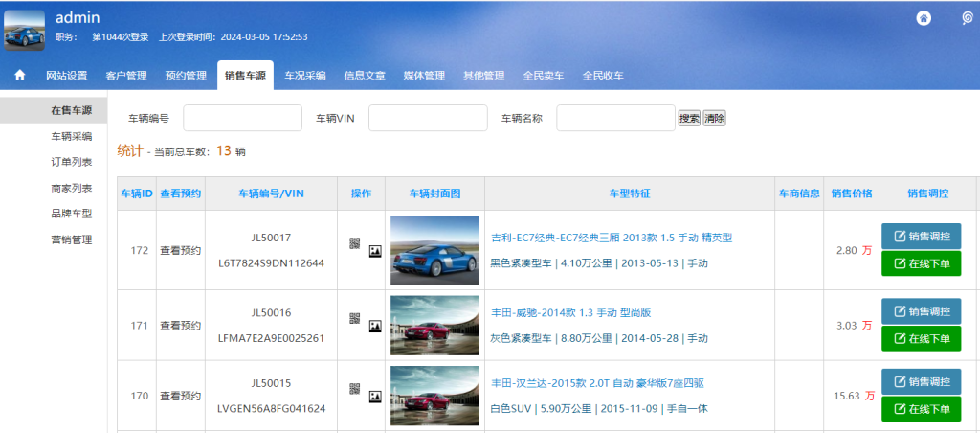This screenshot has width=980, height=433.
Task: Show QR code for vehicle JL50017
Action: [x=355, y=243]
